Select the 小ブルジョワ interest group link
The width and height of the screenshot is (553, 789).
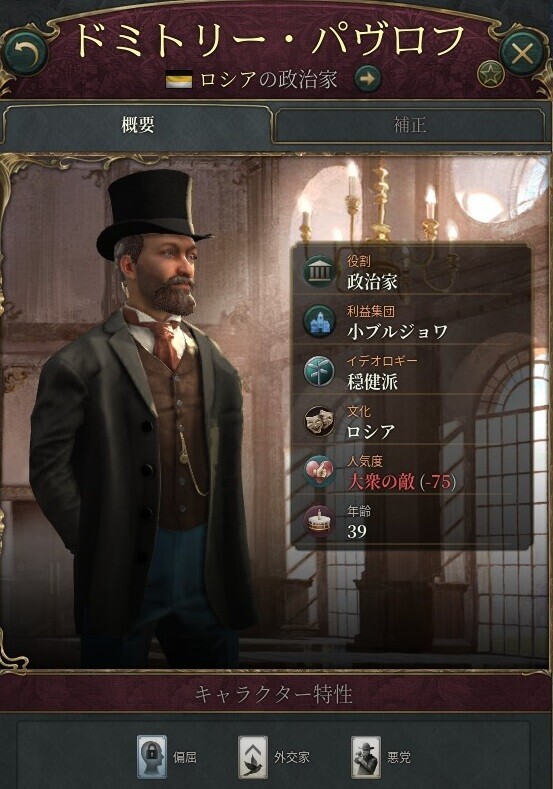pyautogui.click(x=397, y=332)
